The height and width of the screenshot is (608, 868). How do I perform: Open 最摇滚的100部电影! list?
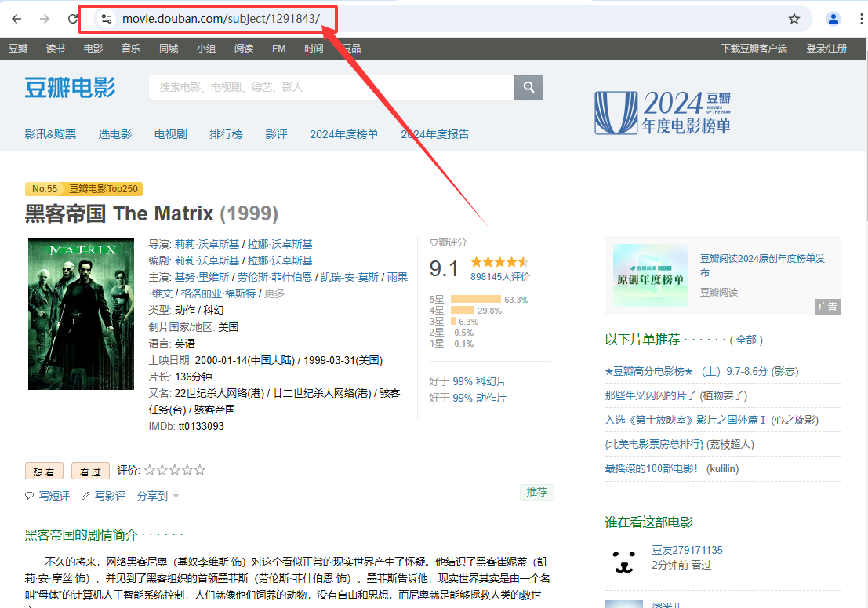click(x=651, y=469)
